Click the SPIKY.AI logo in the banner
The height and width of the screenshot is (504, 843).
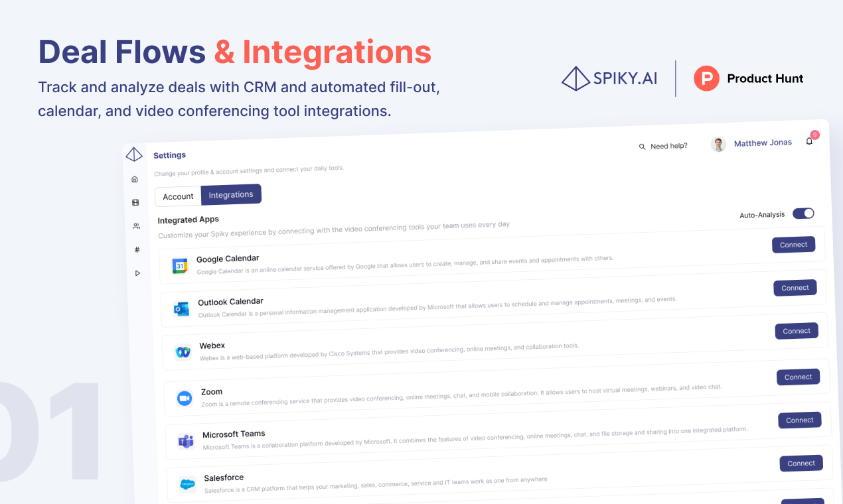[x=609, y=78]
